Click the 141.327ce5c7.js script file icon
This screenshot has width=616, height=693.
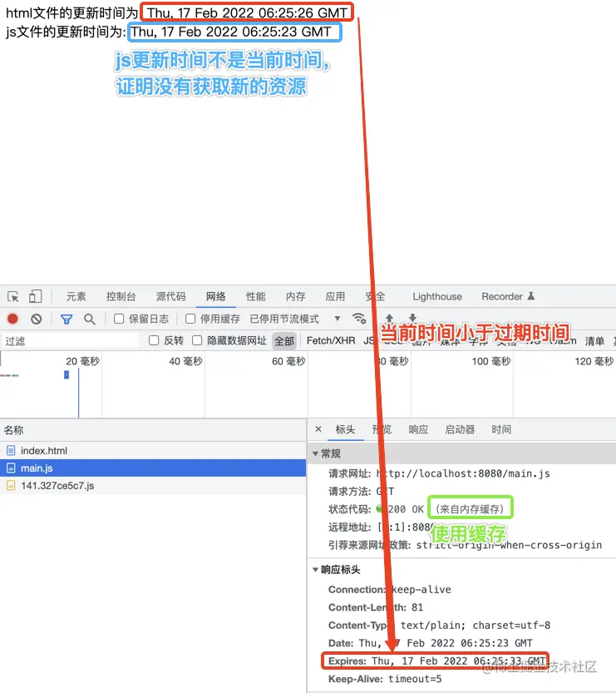11,486
